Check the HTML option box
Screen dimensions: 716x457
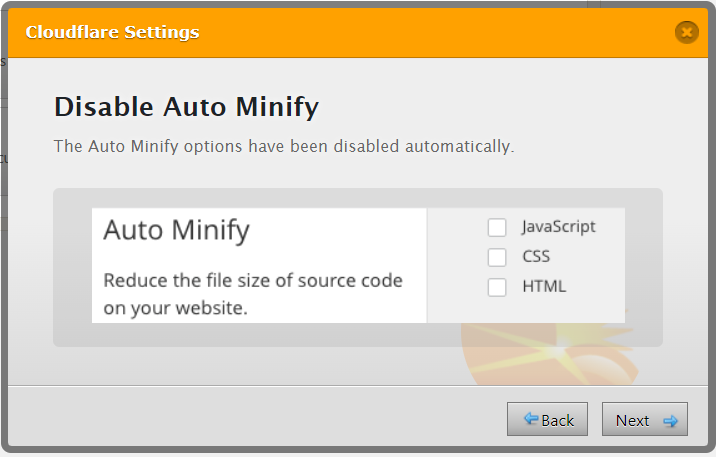(497, 287)
